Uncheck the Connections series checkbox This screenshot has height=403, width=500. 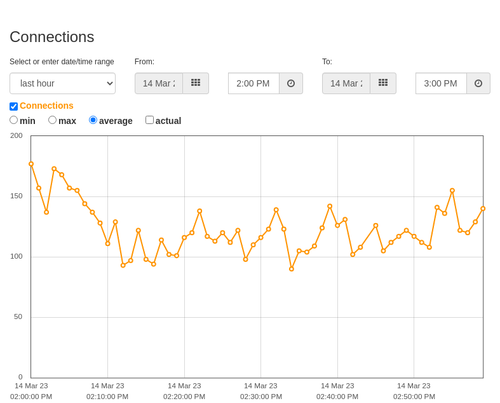pos(14,106)
